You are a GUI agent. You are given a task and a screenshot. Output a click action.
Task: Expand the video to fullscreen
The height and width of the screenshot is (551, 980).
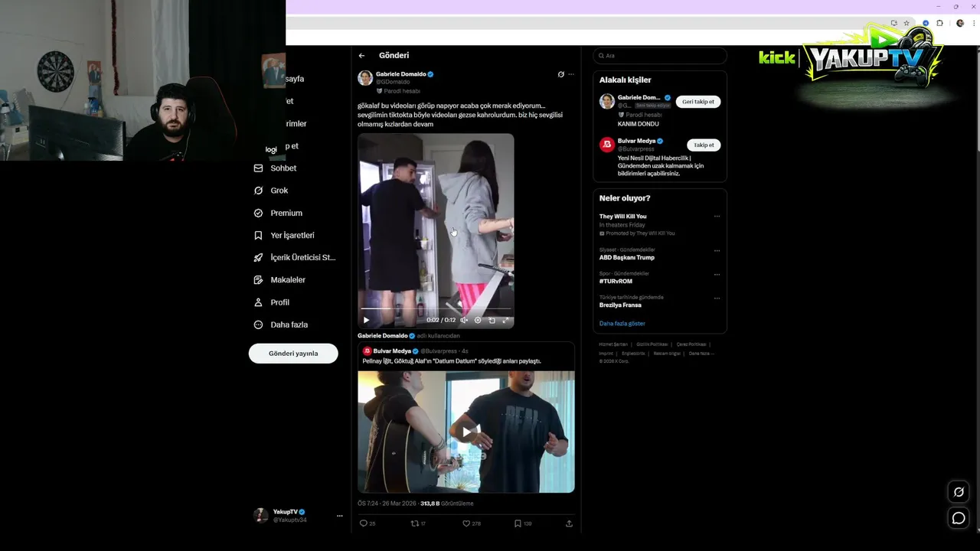click(x=505, y=320)
